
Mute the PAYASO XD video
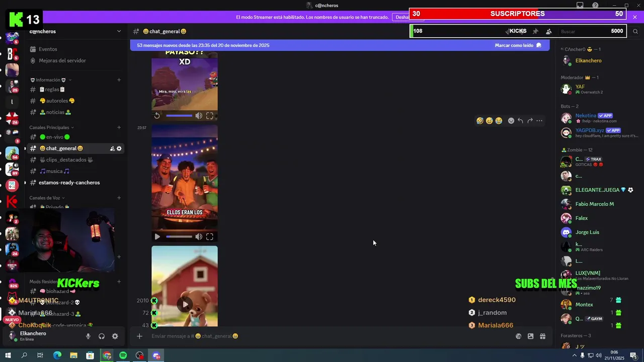coord(199,116)
